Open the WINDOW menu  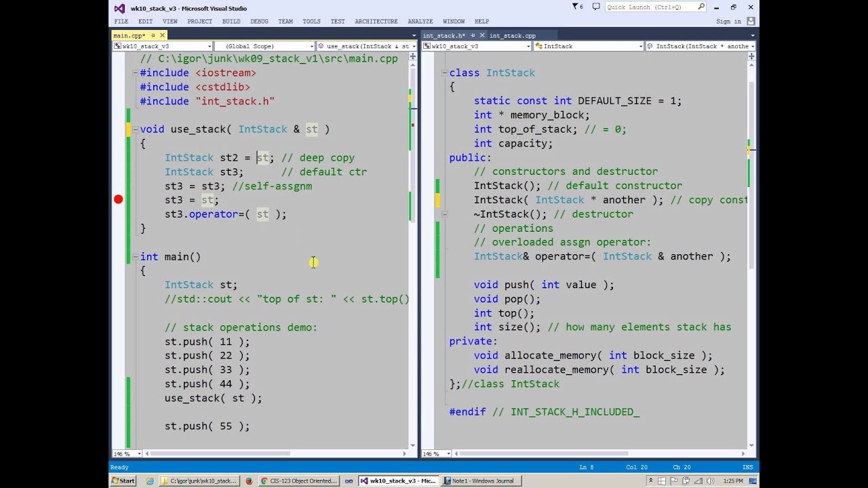coord(454,22)
